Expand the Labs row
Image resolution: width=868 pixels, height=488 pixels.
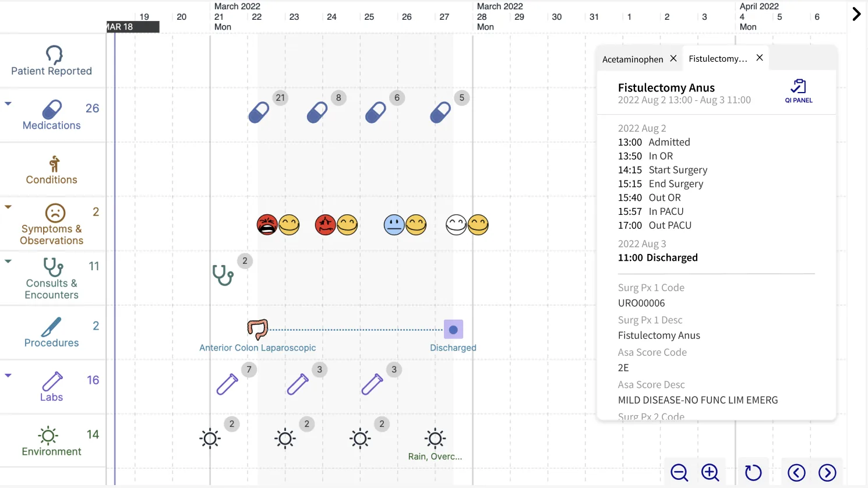[x=8, y=376]
